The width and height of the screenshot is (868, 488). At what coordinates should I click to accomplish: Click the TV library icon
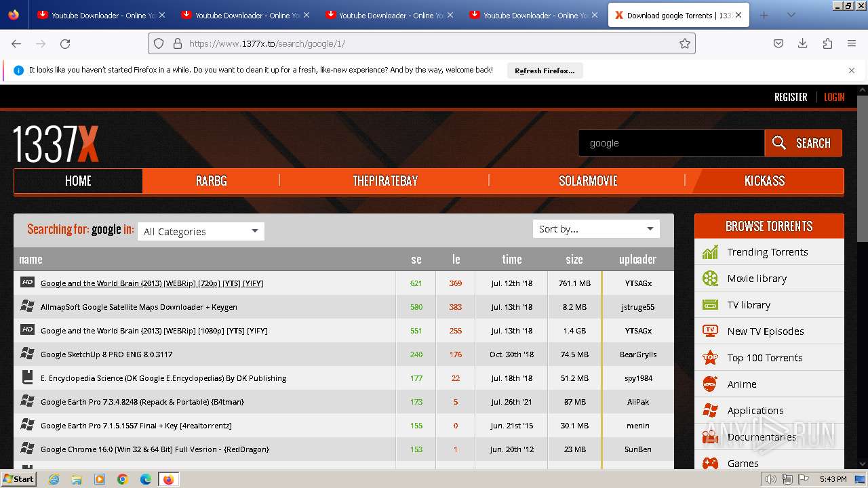click(710, 305)
